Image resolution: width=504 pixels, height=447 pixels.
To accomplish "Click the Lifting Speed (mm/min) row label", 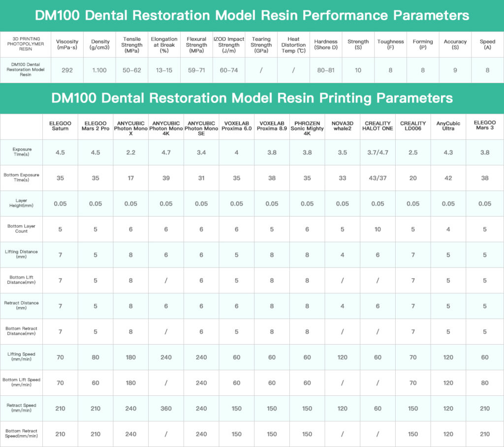I will [x=22, y=357].
